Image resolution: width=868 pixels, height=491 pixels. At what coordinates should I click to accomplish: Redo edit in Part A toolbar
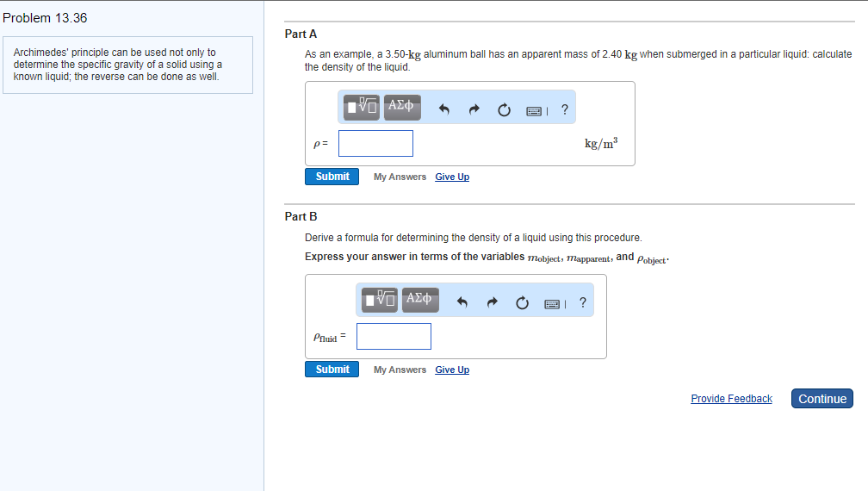pyautogui.click(x=474, y=109)
